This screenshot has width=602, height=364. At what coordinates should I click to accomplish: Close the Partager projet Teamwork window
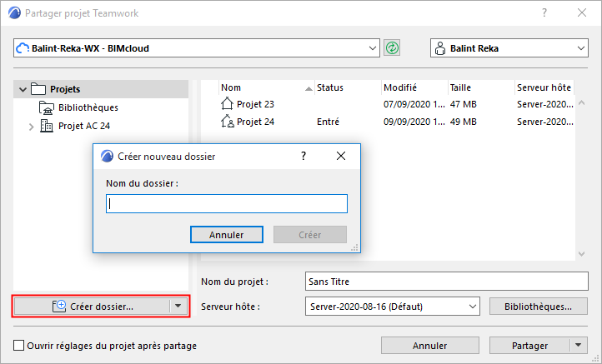pyautogui.click(x=582, y=12)
